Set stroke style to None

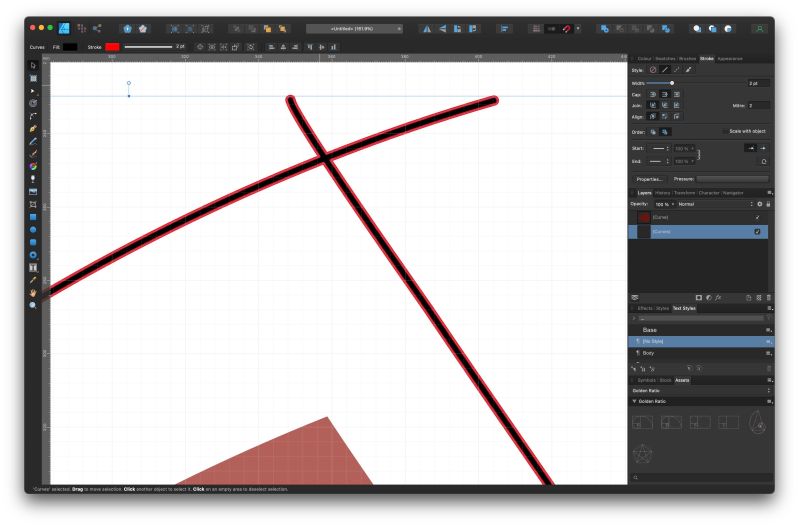(653, 70)
